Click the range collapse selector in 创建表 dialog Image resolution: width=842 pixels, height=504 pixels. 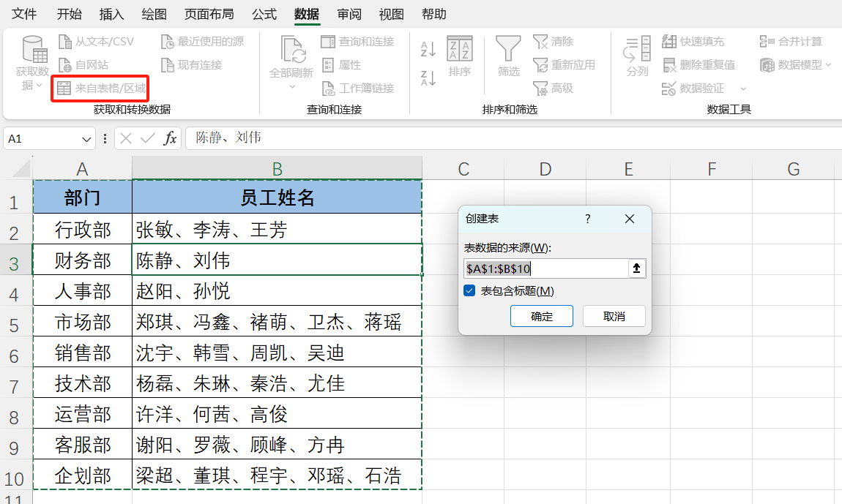[x=636, y=268]
